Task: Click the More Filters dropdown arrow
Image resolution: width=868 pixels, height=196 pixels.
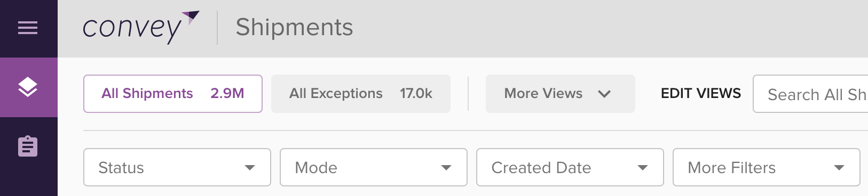Action: pos(839,168)
